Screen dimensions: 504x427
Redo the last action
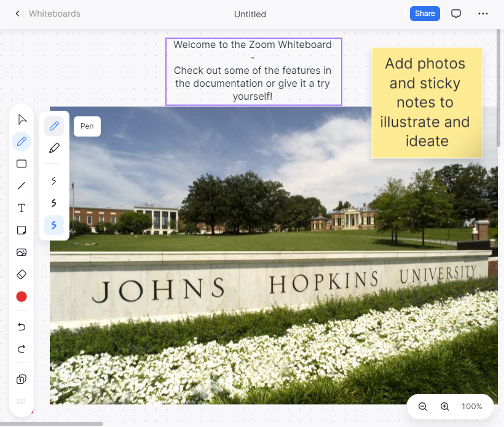[22, 349]
